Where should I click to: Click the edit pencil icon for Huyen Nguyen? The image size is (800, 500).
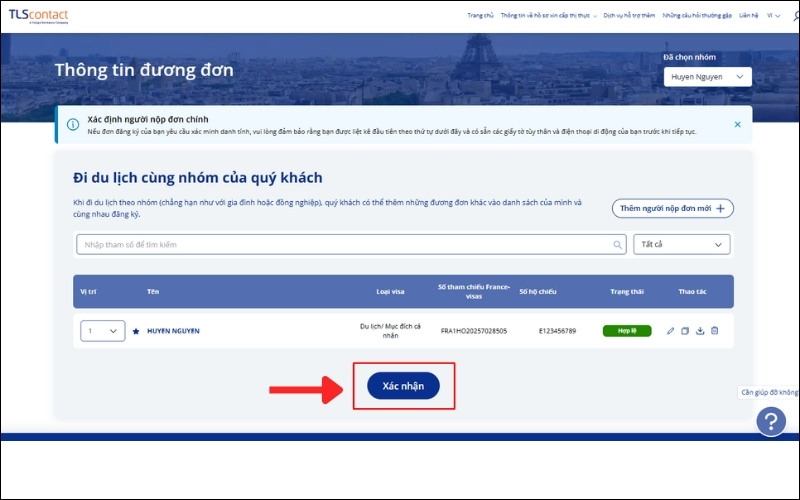point(671,331)
